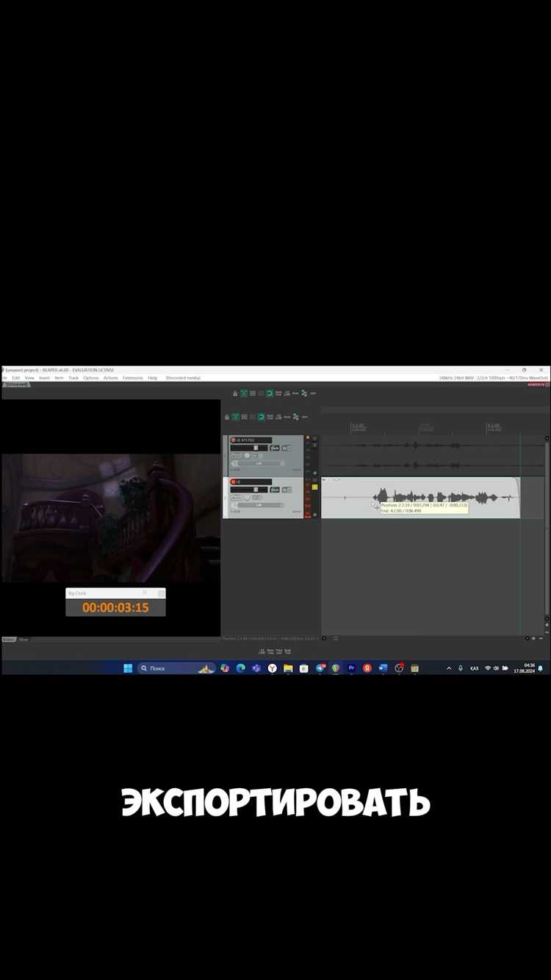551x980 pixels.
Task: Switch to the Video docker tab
Action: pyautogui.click(x=9, y=640)
